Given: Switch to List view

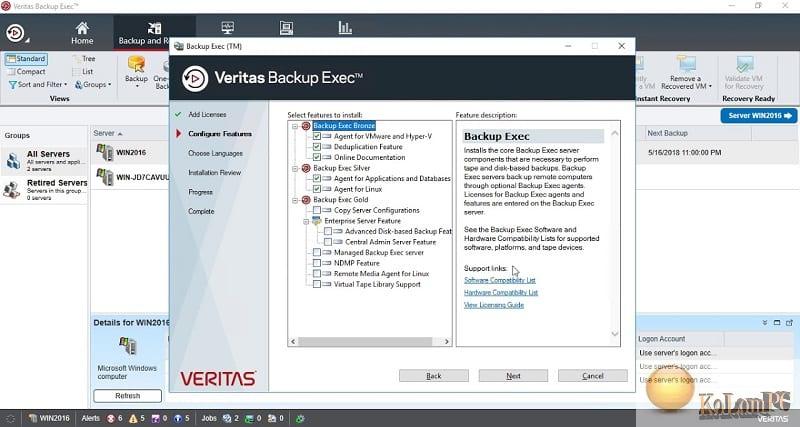Looking at the screenshot, I should pos(83,71).
